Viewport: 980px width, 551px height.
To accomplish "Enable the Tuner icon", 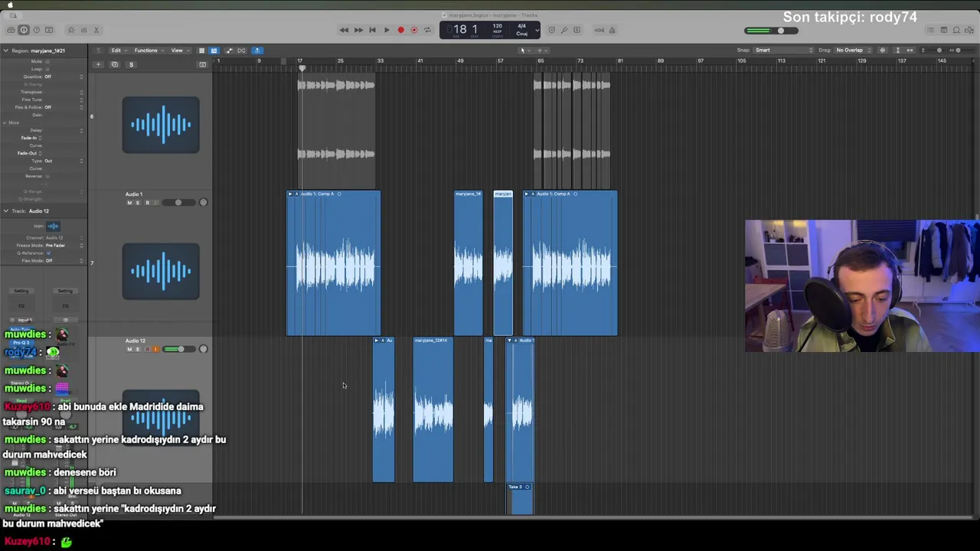I will pyautogui.click(x=565, y=30).
